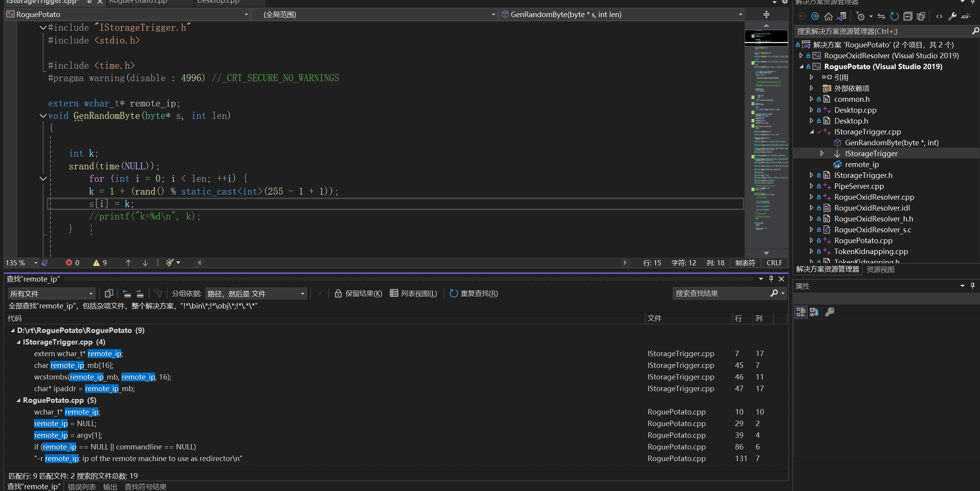Open the result 'remote_ip = argv[1];'
The width and height of the screenshot is (980, 491).
pos(68,435)
